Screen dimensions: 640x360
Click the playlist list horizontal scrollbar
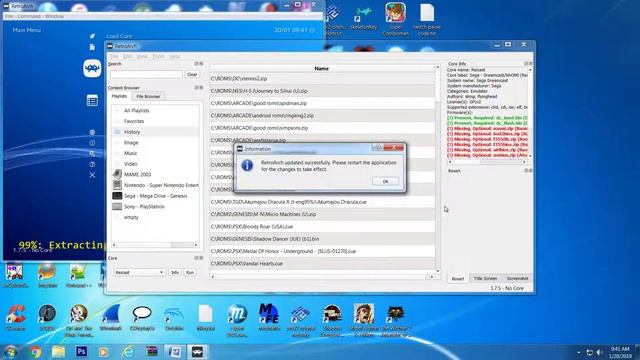[155, 245]
